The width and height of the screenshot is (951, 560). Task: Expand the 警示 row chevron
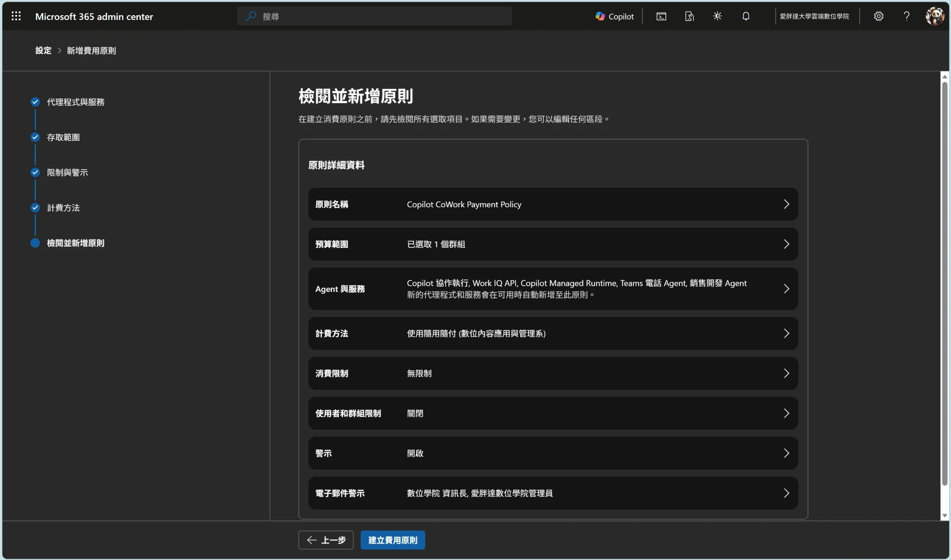click(x=786, y=453)
